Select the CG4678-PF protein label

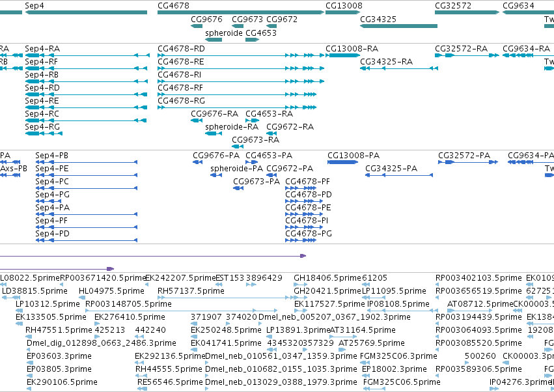point(308,182)
